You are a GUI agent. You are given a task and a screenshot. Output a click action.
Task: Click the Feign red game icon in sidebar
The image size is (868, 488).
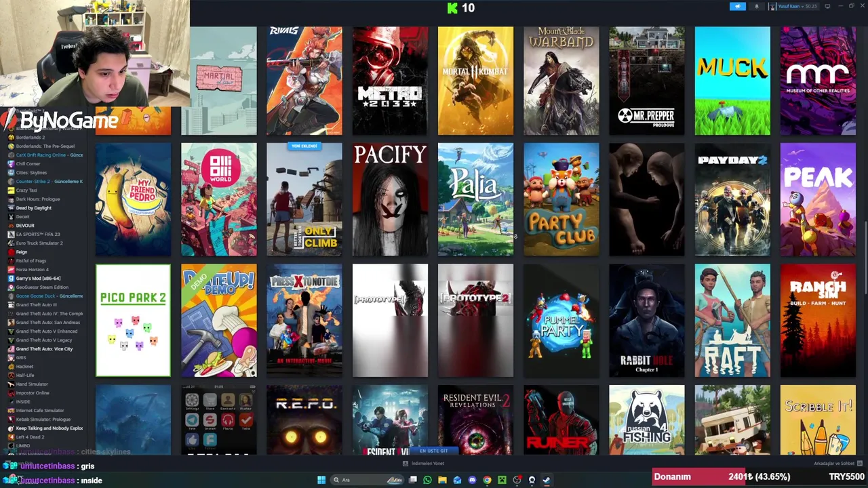click(x=11, y=252)
